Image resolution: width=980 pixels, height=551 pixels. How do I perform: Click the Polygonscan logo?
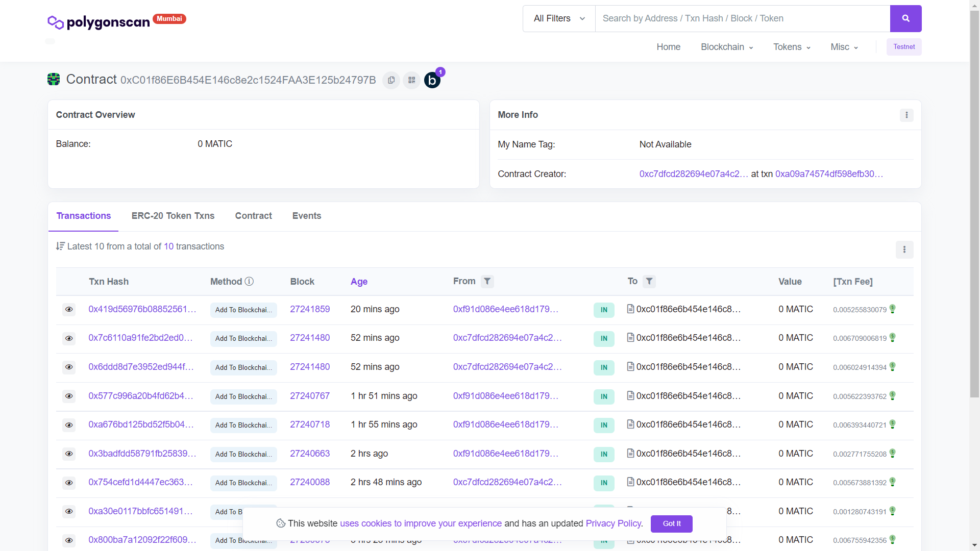(99, 22)
